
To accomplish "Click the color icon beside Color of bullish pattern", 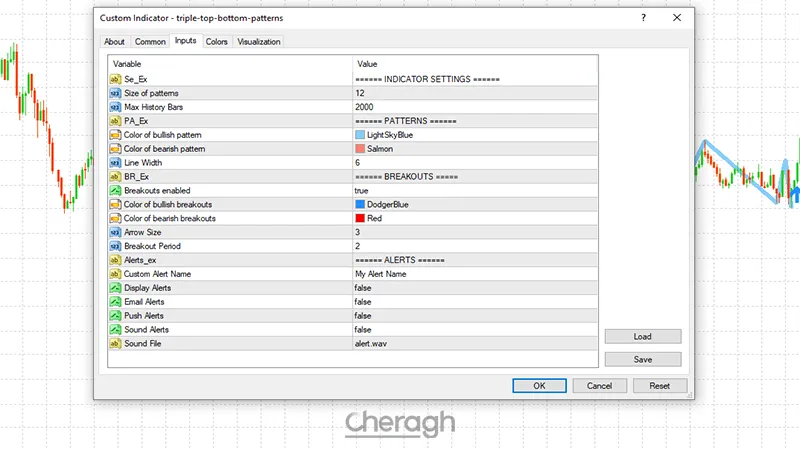I will pyautogui.click(x=115, y=134).
